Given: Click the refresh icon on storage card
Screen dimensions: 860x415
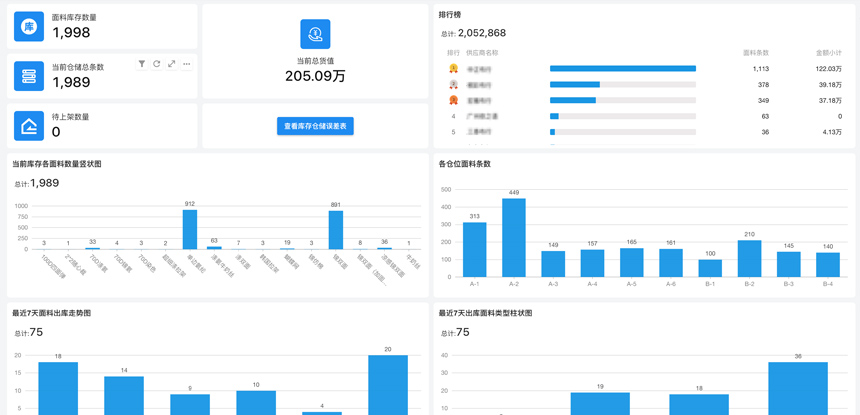Looking at the screenshot, I should [157, 64].
